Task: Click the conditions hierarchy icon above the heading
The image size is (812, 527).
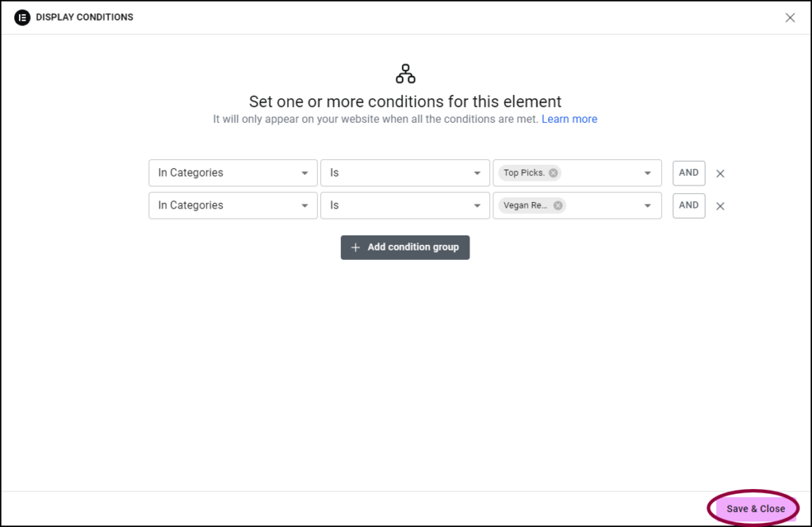Action: 404,72
